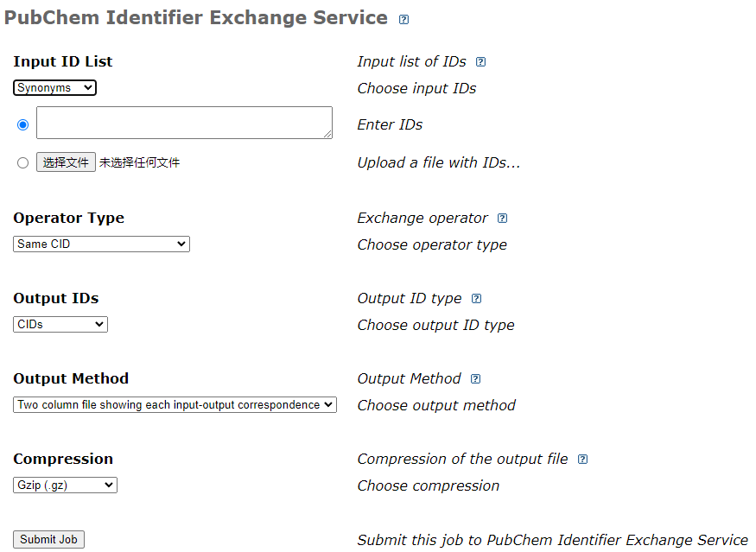Click inside the Enter IDs text area
Screen dimensions: 756x552
(184, 123)
